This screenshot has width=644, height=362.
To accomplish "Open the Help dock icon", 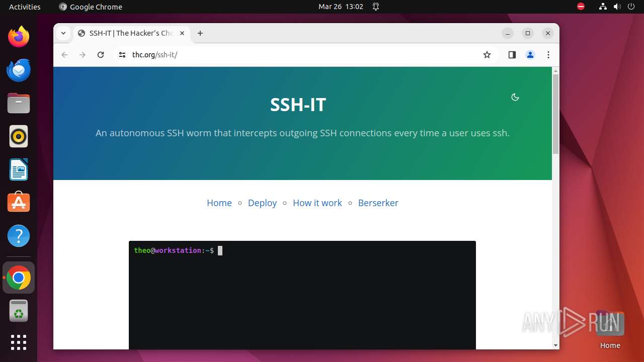I will point(19,236).
